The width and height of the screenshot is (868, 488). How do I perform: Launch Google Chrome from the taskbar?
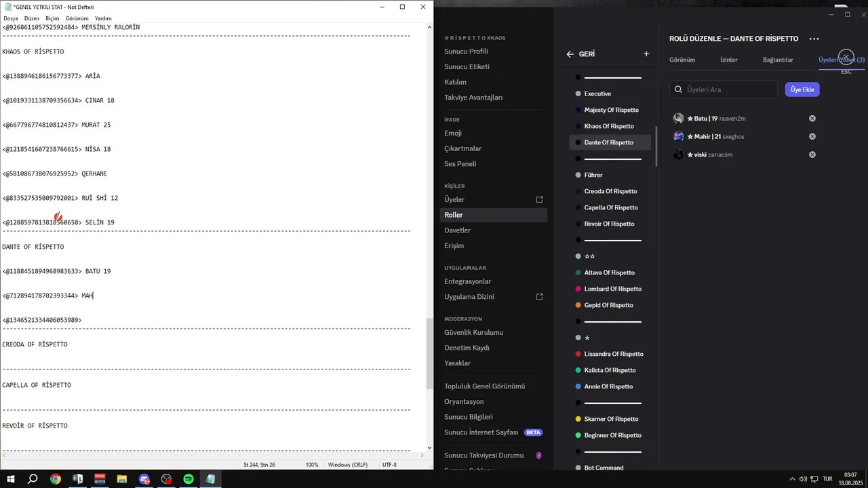tap(56, 479)
